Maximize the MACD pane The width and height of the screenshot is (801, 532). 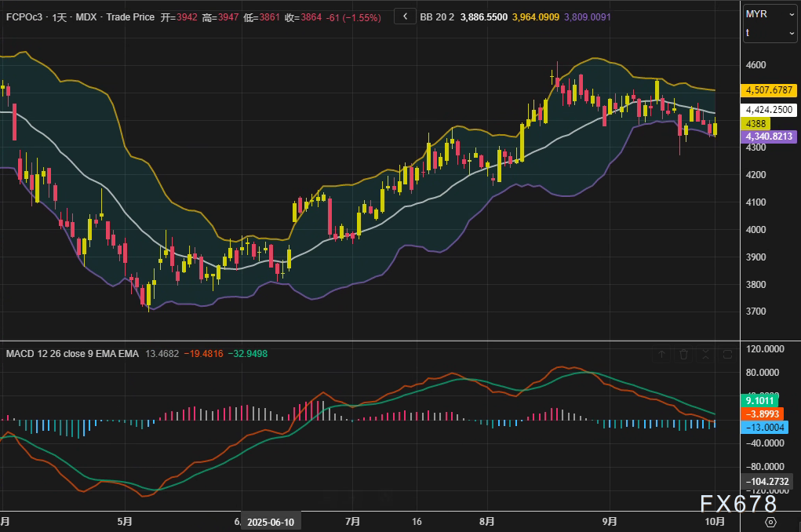[727, 355]
